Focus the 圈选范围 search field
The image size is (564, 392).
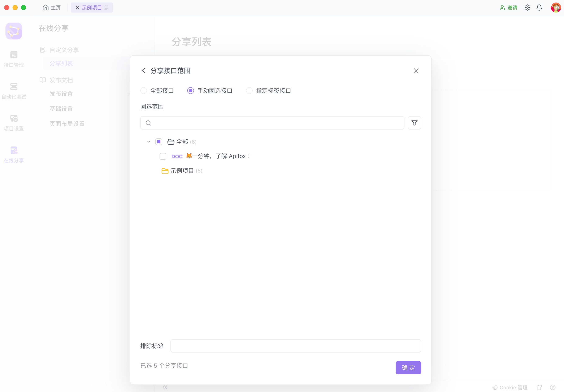coord(272,123)
